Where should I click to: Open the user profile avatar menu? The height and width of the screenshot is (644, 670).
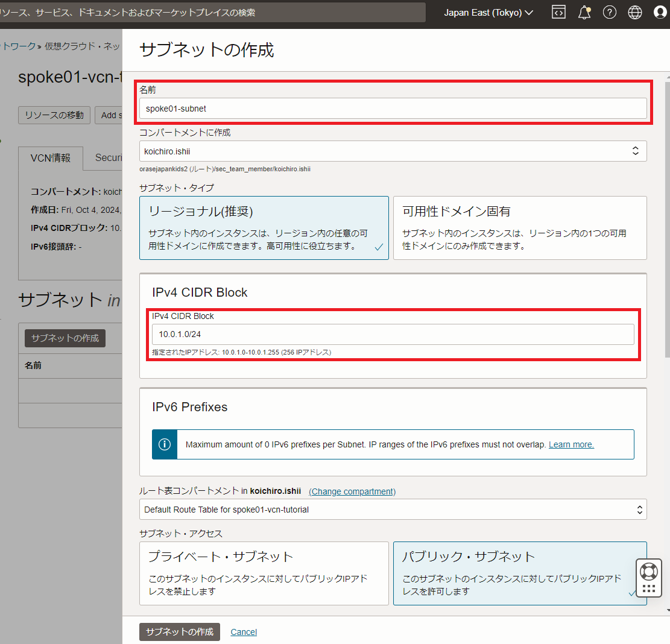tap(660, 11)
